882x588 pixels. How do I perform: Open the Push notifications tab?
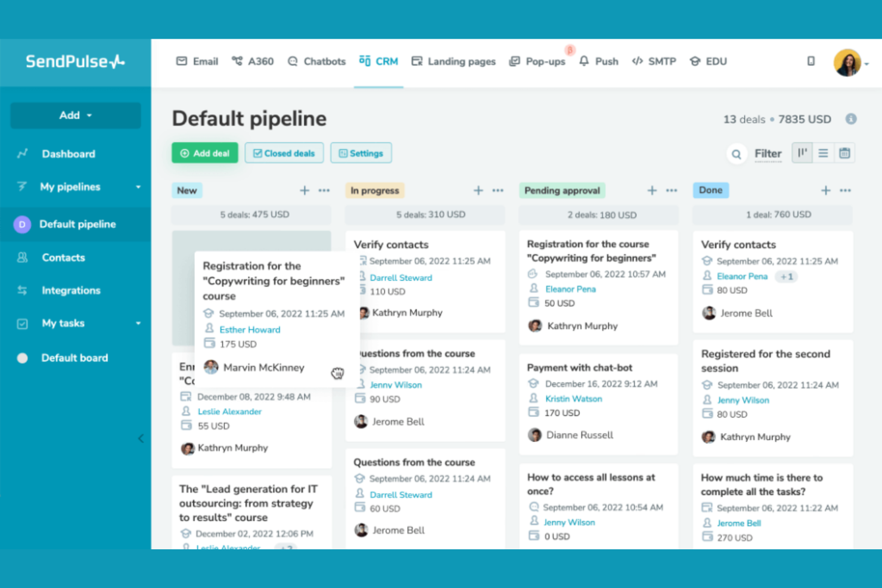click(598, 61)
